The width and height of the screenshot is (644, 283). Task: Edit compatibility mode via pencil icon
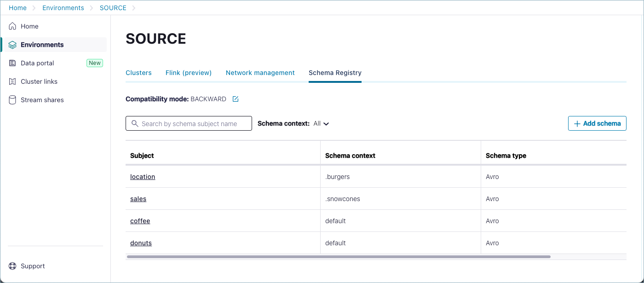[235, 98]
